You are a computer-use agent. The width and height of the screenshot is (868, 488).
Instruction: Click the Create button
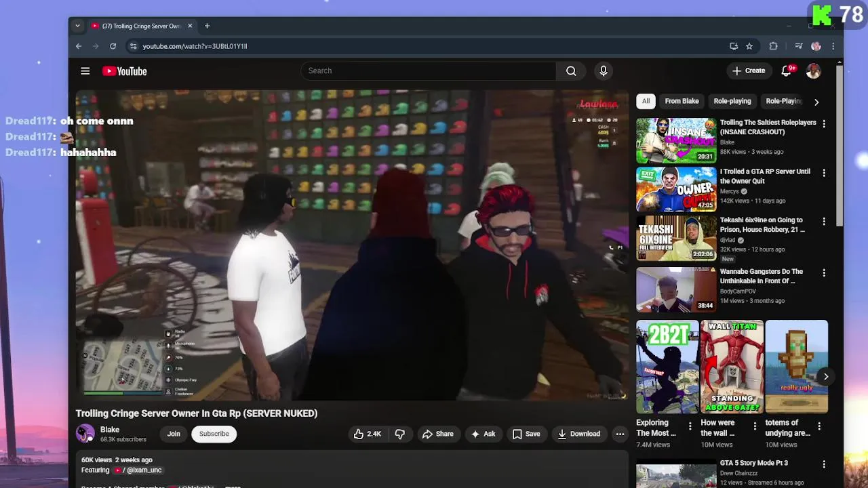tap(749, 70)
